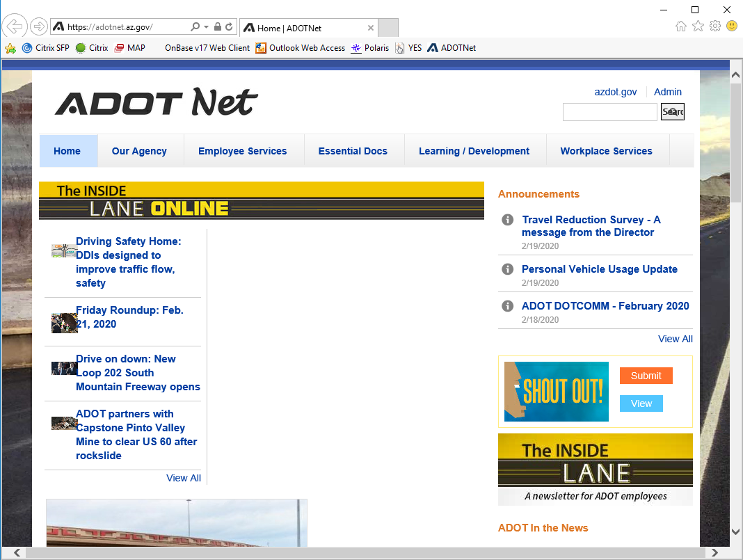Click View All under Announcements
Image resolution: width=743 pixels, height=560 pixels.
pos(676,339)
